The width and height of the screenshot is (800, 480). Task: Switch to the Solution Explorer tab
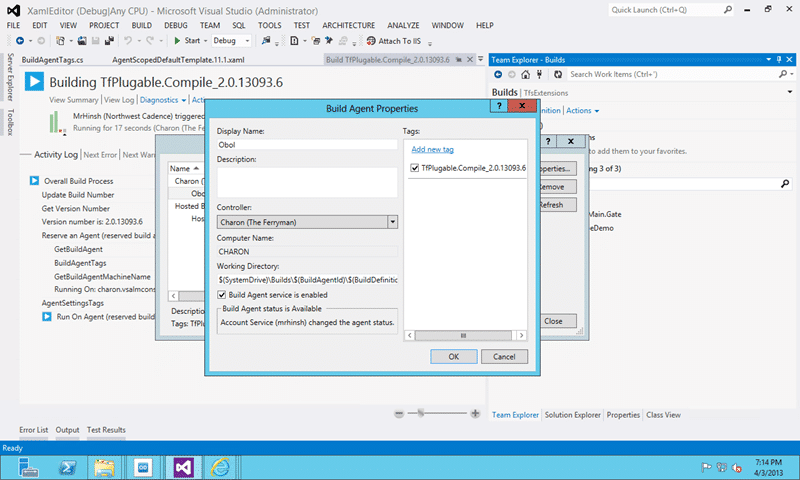(572, 415)
